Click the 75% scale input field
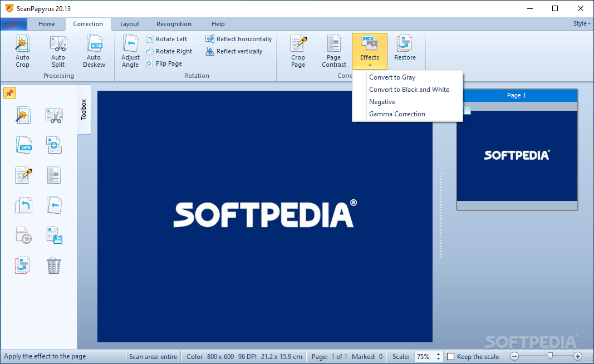The height and width of the screenshot is (364, 594). point(424,356)
